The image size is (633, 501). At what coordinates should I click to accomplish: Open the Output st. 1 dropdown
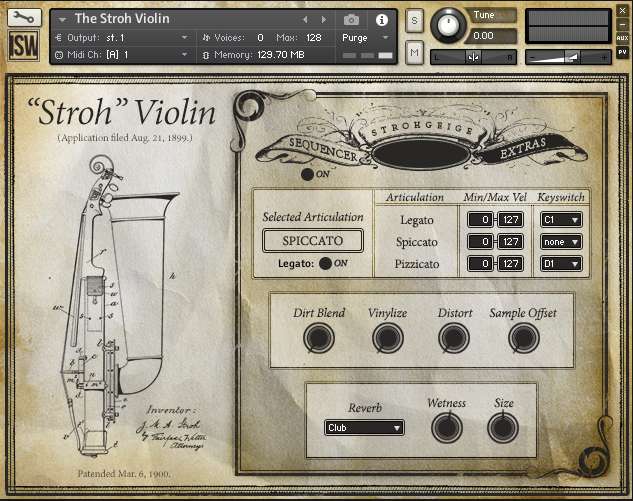click(122, 38)
